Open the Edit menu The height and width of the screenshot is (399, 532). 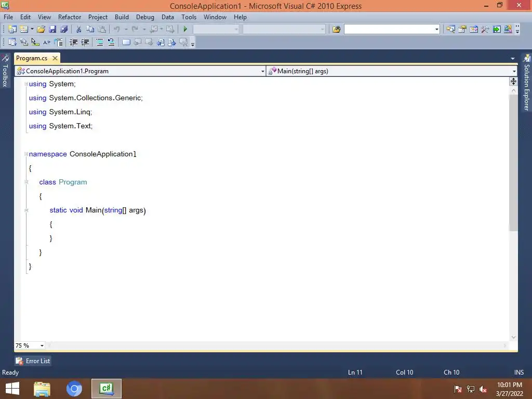click(25, 17)
